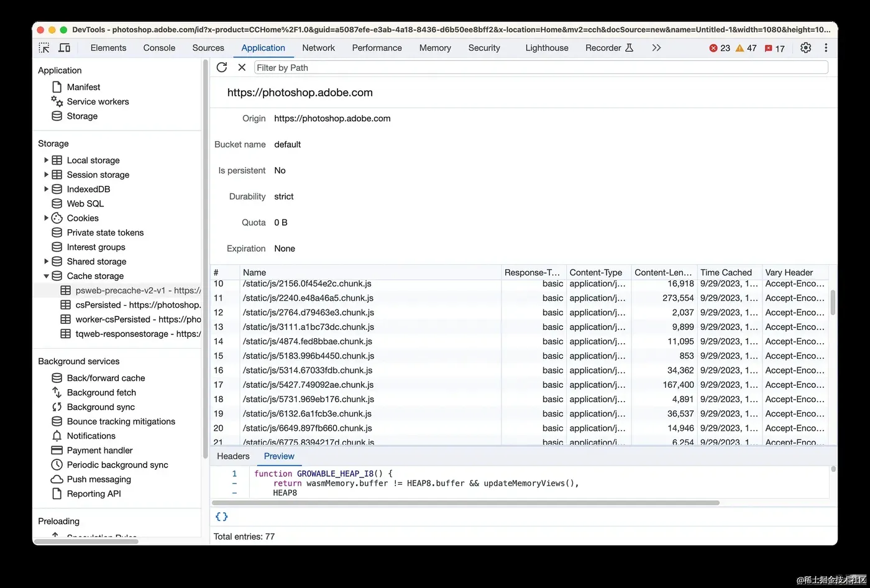This screenshot has height=588, width=870.
Task: Select Storage under the Application section
Action: pyautogui.click(x=82, y=116)
